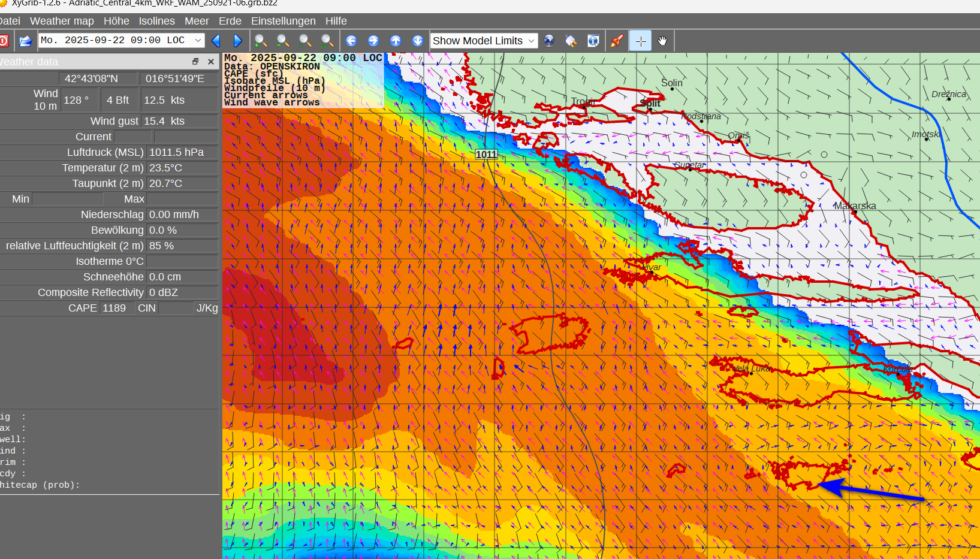Screen dimensions: 980x559
Task: Click the zoom out magnifier icon
Action: click(x=283, y=41)
